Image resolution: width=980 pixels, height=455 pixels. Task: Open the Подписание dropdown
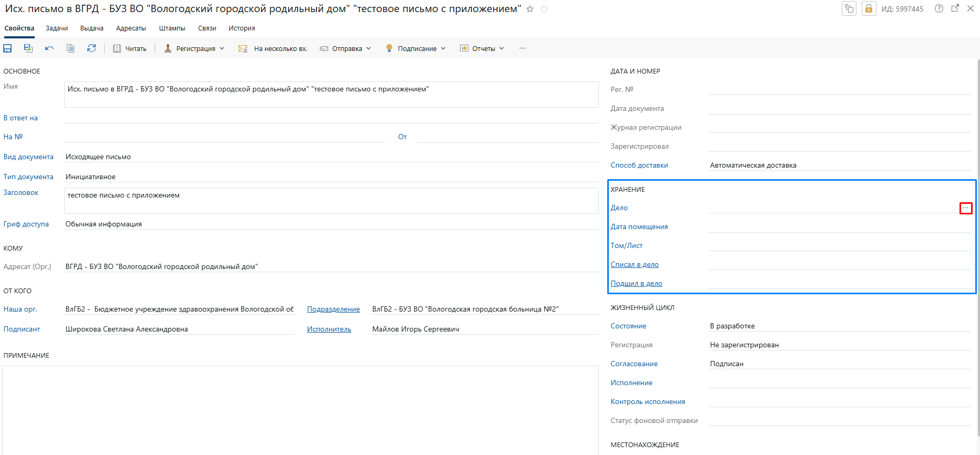click(416, 48)
